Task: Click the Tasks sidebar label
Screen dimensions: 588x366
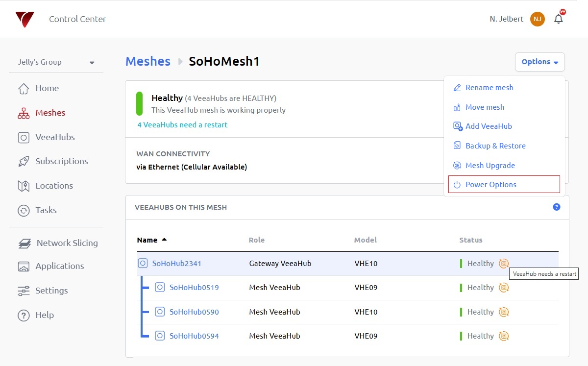Action: coord(46,211)
